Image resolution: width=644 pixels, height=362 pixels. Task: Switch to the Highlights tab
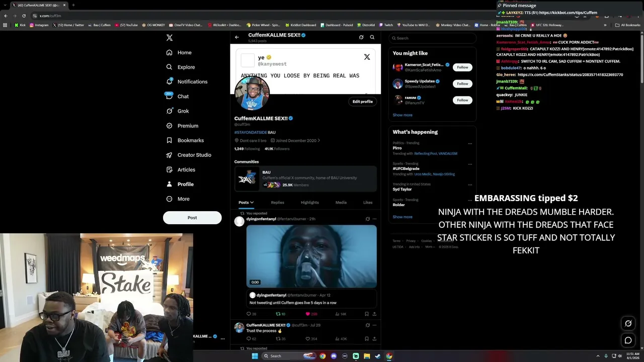[310, 203]
